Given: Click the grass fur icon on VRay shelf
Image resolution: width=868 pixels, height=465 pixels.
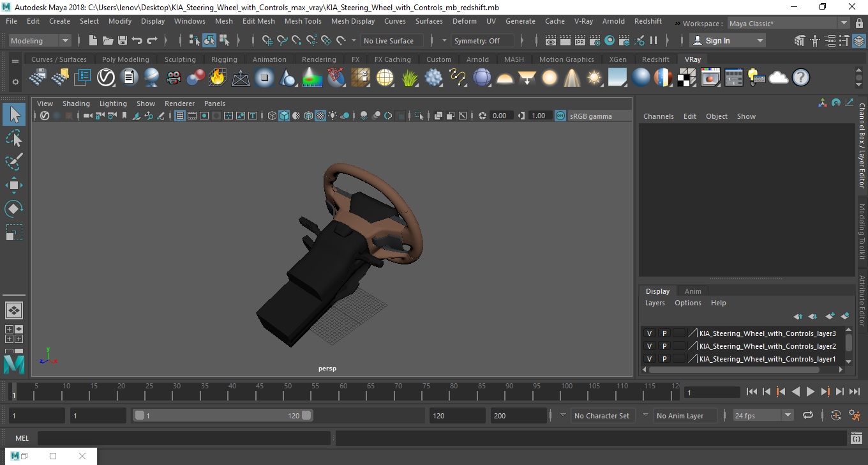Looking at the screenshot, I should click(x=410, y=78).
